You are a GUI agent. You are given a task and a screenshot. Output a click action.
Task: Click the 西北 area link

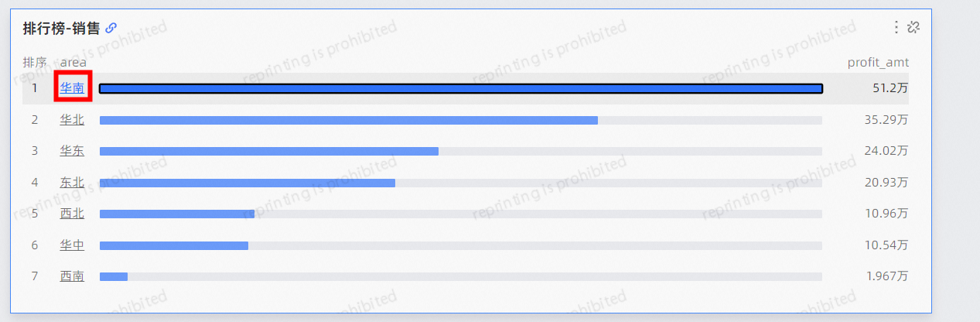click(72, 214)
